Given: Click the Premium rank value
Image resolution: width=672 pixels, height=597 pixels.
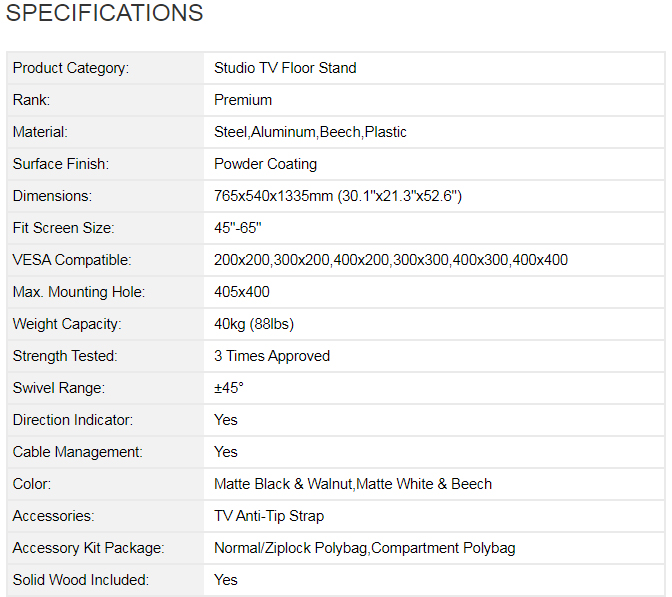Looking at the screenshot, I should (x=243, y=100).
